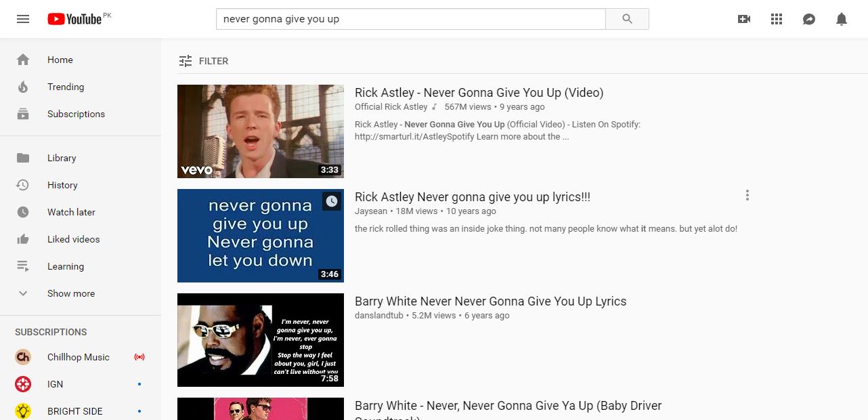
Task: Click the SUBSCRIPTIONS section heading
Action: pos(51,332)
